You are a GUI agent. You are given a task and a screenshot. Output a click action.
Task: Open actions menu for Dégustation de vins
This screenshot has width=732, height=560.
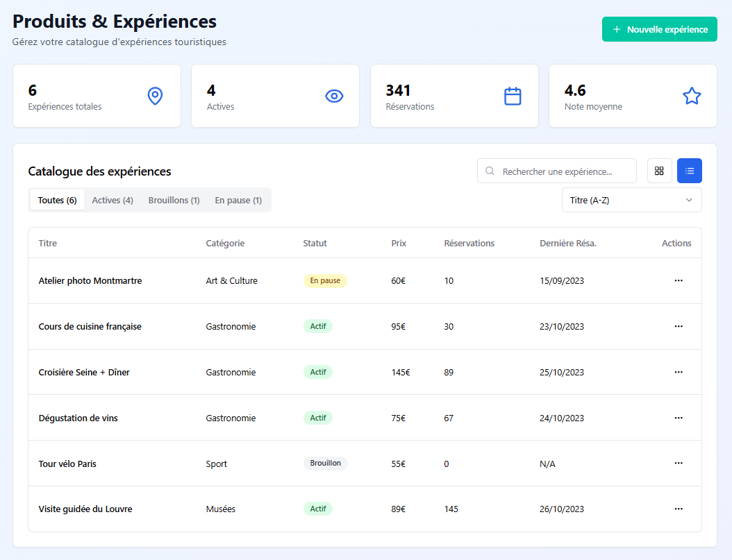[679, 418]
